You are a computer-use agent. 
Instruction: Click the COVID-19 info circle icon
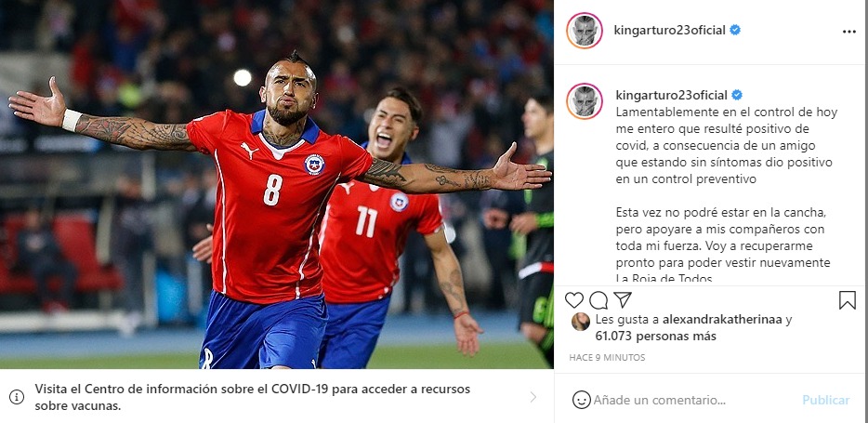tap(17, 397)
